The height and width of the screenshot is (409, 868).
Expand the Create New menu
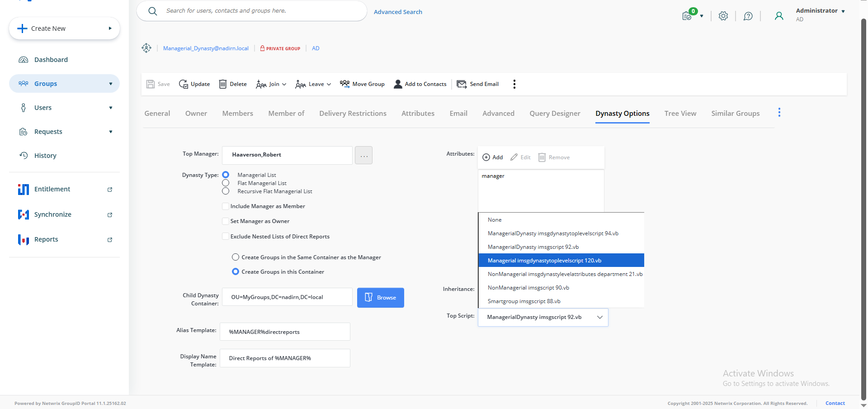coord(64,29)
